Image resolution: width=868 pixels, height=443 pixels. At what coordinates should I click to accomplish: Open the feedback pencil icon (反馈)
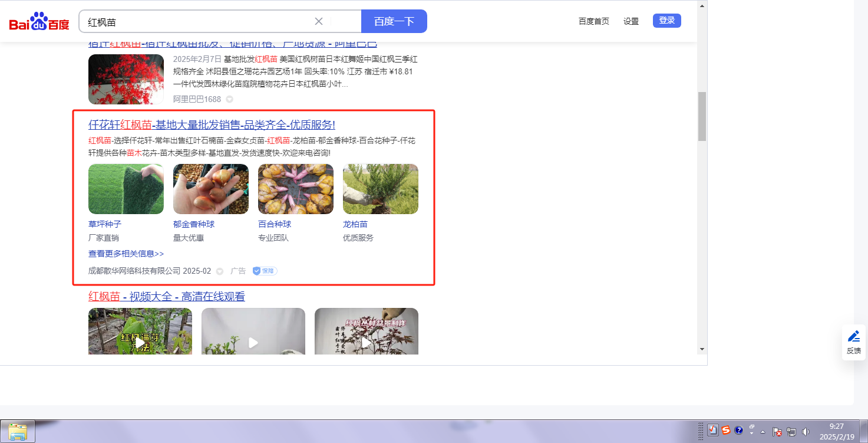(854, 342)
